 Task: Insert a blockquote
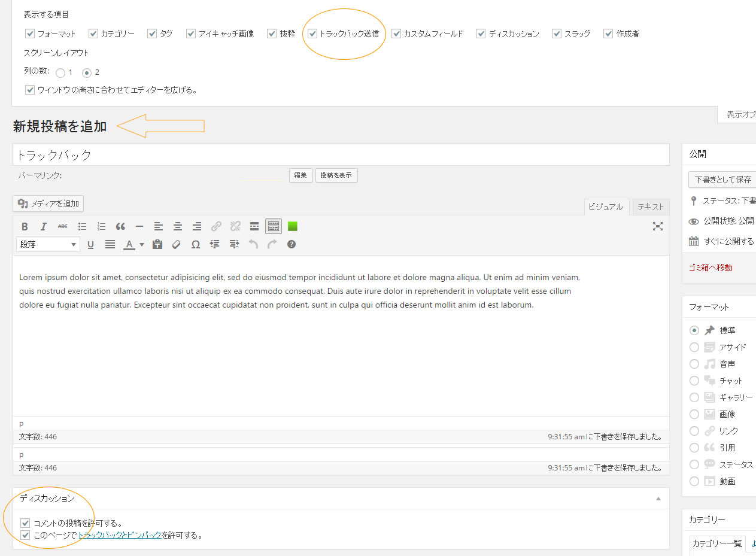120,226
